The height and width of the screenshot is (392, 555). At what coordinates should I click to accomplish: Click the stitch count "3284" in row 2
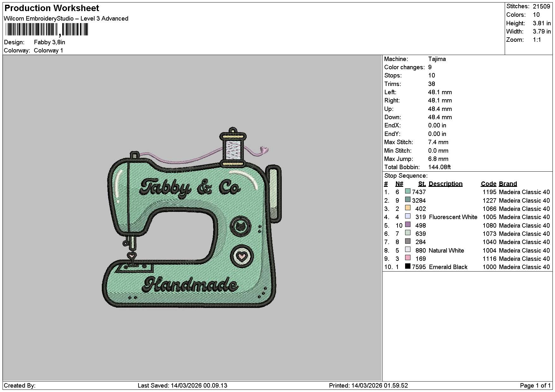click(419, 200)
